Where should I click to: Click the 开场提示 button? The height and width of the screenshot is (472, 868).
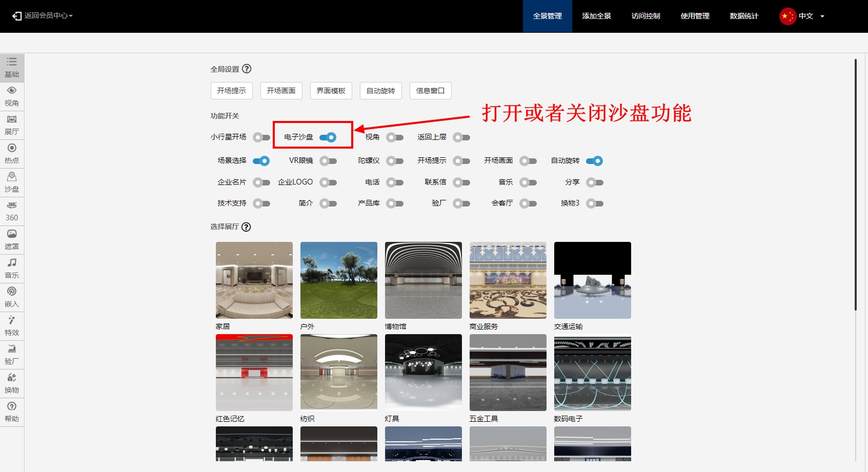click(x=231, y=91)
